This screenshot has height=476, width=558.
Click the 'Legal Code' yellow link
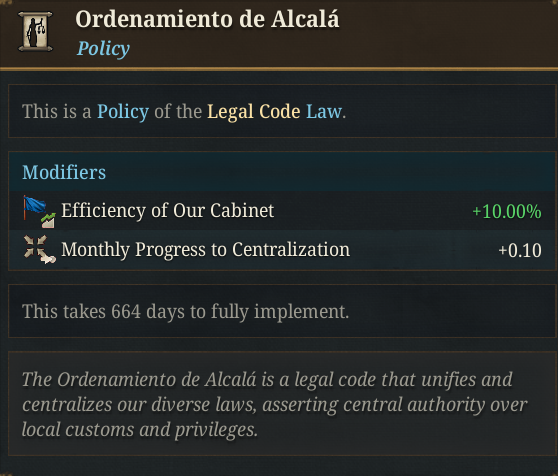[254, 111]
